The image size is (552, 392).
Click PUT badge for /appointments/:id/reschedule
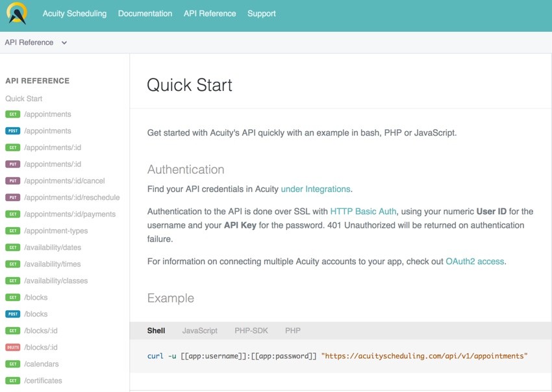coord(13,197)
